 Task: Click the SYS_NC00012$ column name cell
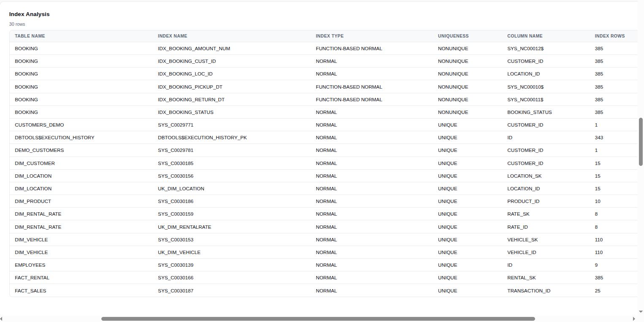click(x=525, y=49)
